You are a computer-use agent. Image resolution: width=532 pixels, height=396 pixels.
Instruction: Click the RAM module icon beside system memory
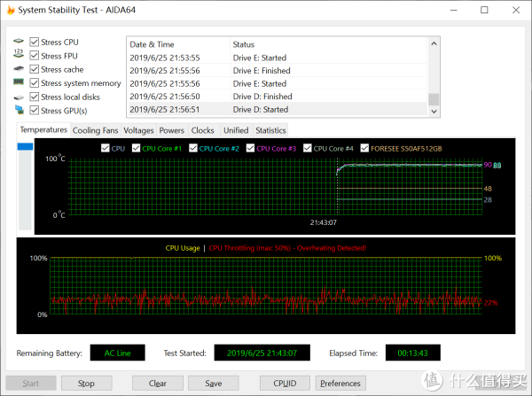(x=19, y=83)
